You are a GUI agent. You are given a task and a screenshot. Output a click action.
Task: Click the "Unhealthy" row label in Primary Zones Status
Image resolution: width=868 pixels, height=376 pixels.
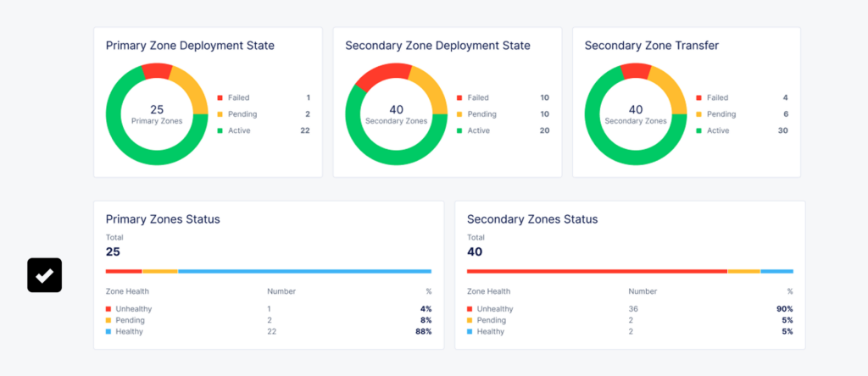[x=133, y=309]
